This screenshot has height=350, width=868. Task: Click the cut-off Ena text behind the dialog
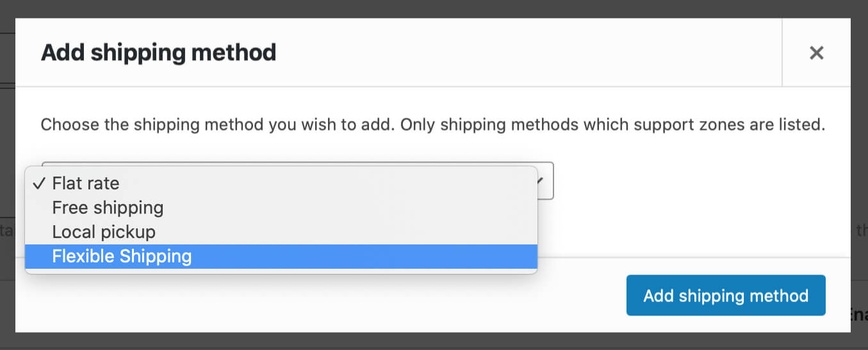click(x=857, y=314)
